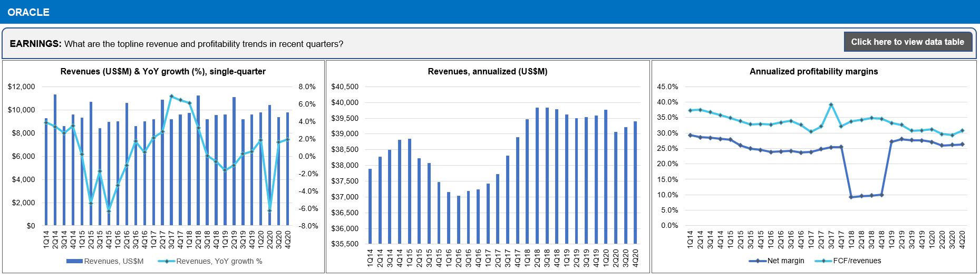Viewport: 980px width, 278px height.
Task: Select the 'Revenues, annualized (US$M)' chart title
Action: click(x=487, y=71)
